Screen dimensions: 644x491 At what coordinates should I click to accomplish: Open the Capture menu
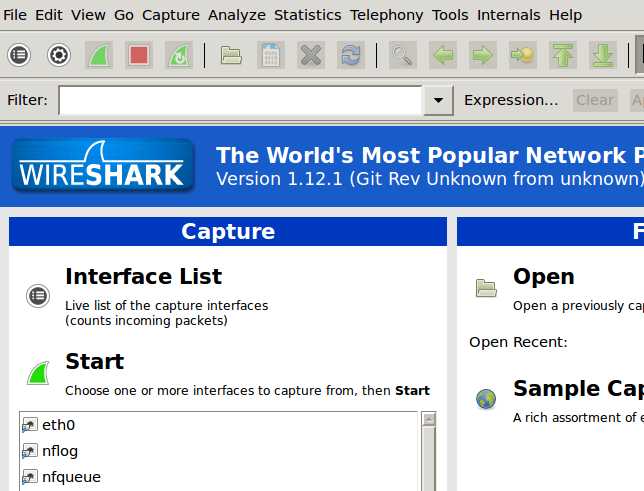171,15
